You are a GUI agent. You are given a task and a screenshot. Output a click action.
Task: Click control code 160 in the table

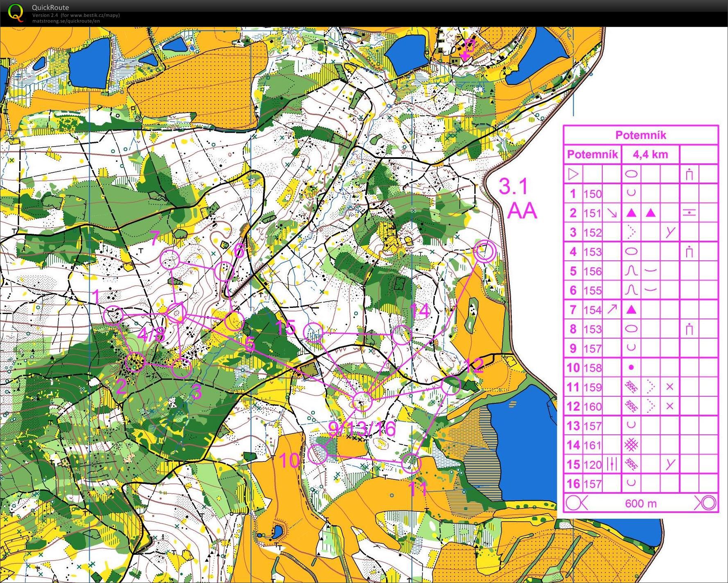coord(592,407)
